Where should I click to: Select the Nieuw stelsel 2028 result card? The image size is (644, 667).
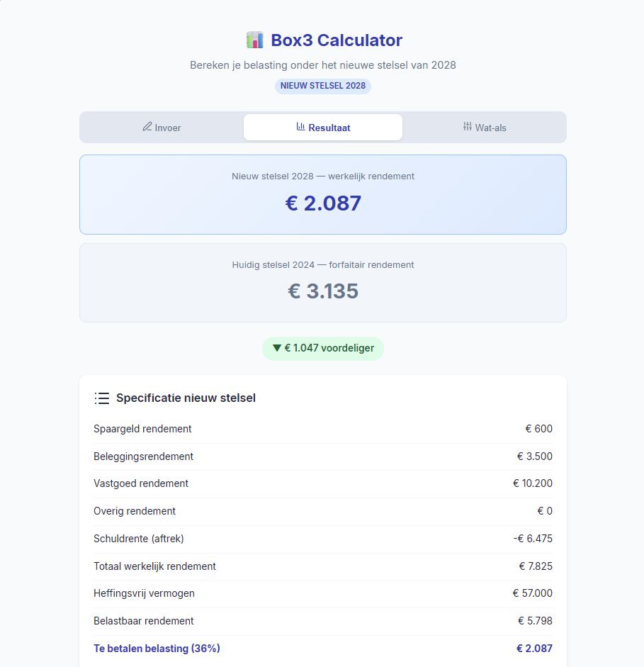(x=322, y=194)
